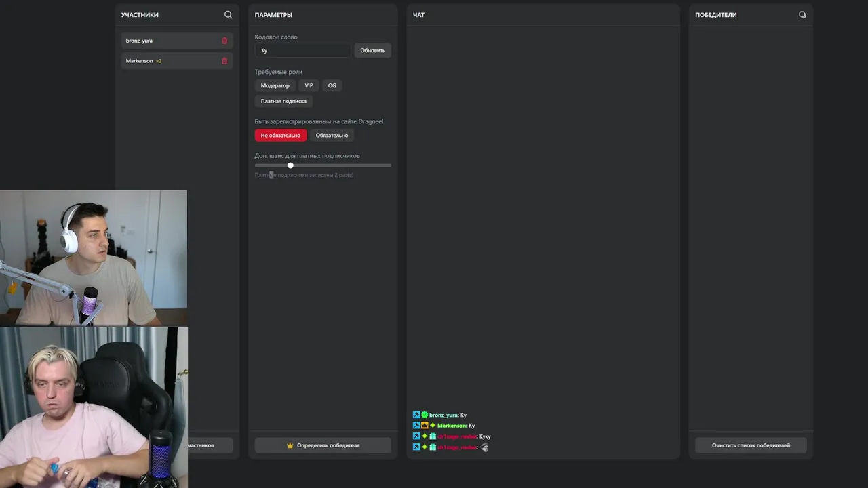
Task: Click orange crown badge next to Markenson in chat
Action: (425, 426)
